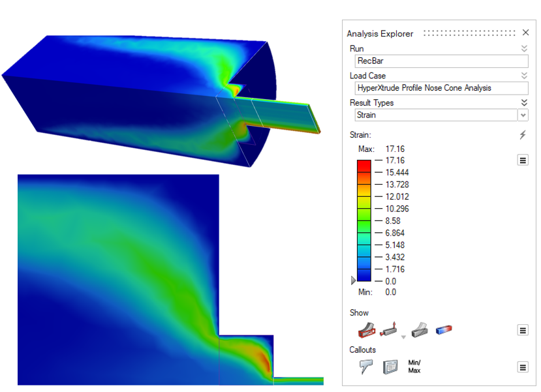The image size is (541, 392).
Task: Open the legend options menu icon
Action: coord(523,160)
